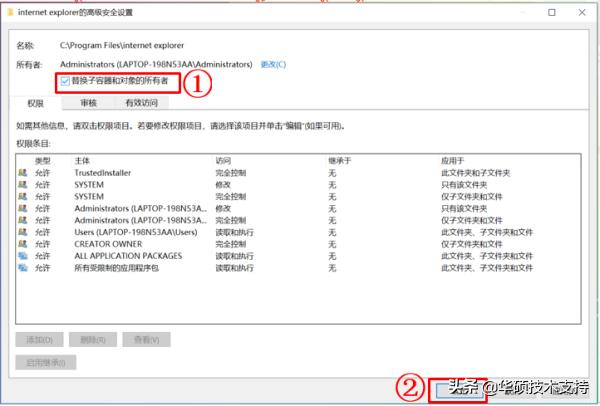Maximize the internet explorer security settings window
This screenshot has width=600, height=406.
[x=552, y=12]
